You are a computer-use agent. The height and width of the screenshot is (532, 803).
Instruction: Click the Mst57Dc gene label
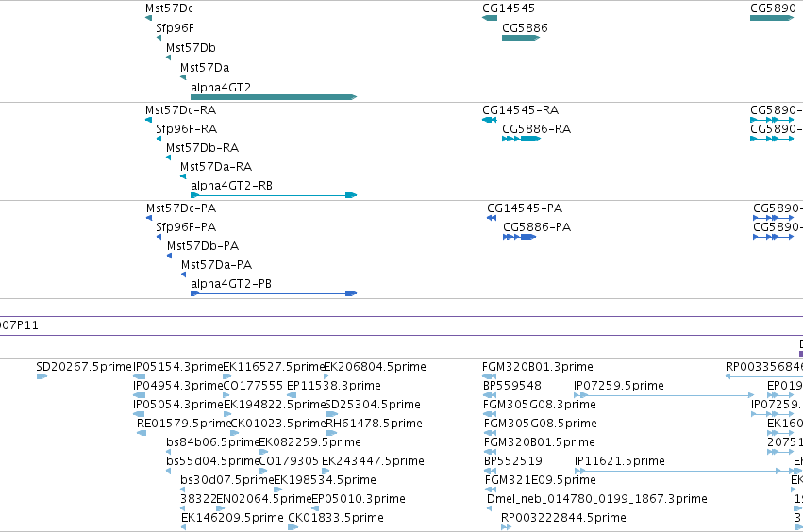click(169, 8)
